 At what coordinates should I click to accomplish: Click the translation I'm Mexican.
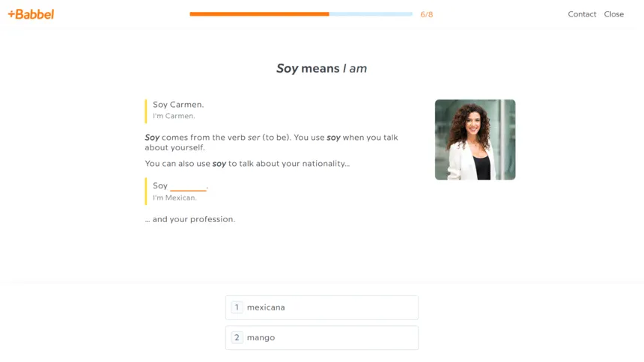(x=174, y=197)
